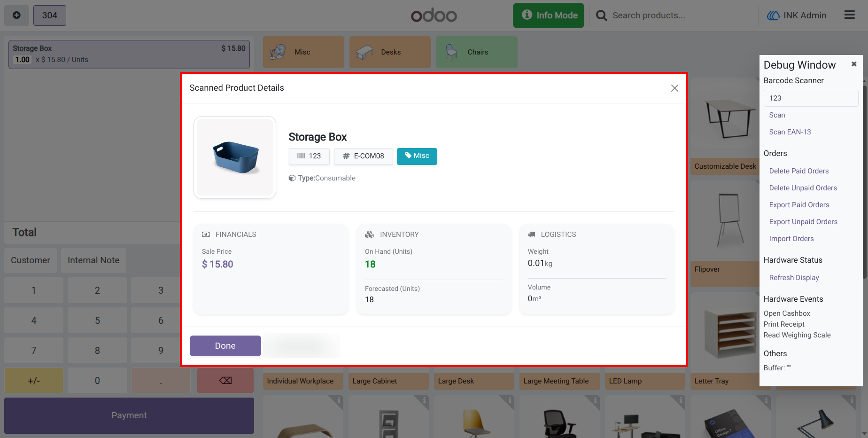Click the Storage Box product image
The image size is (868, 438).
[235, 157]
